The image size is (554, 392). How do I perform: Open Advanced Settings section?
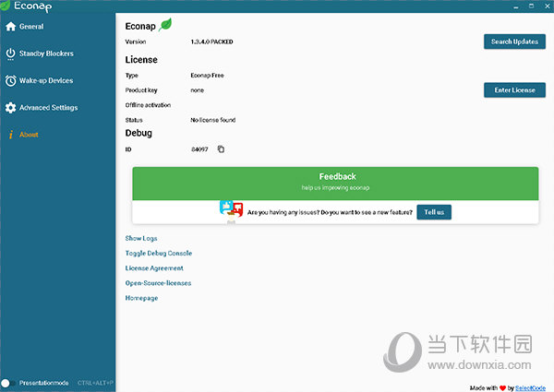click(48, 108)
